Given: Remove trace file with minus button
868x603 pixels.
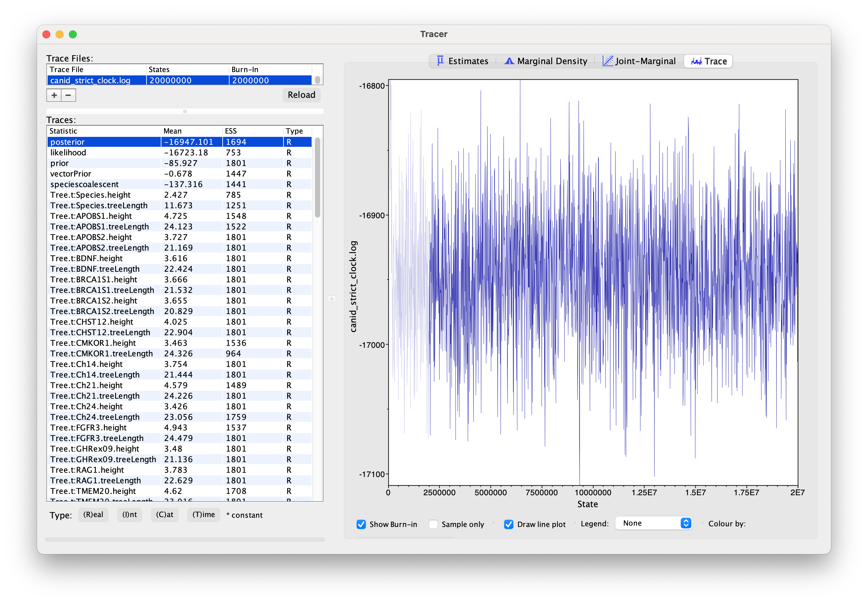Looking at the screenshot, I should (x=68, y=95).
